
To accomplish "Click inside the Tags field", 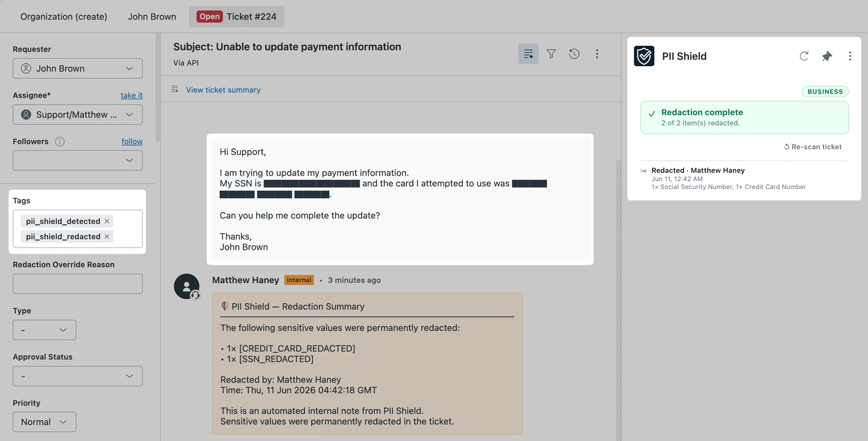I will click(78, 229).
